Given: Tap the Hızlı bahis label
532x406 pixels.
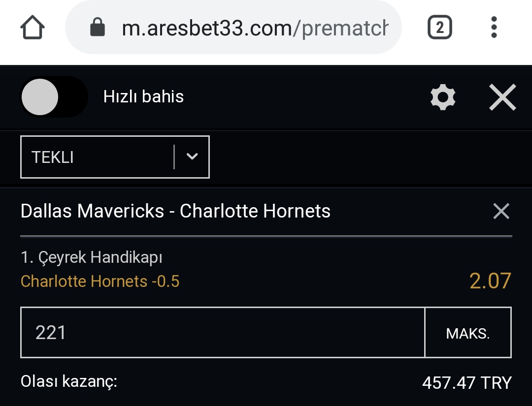Looking at the screenshot, I should tap(143, 96).
